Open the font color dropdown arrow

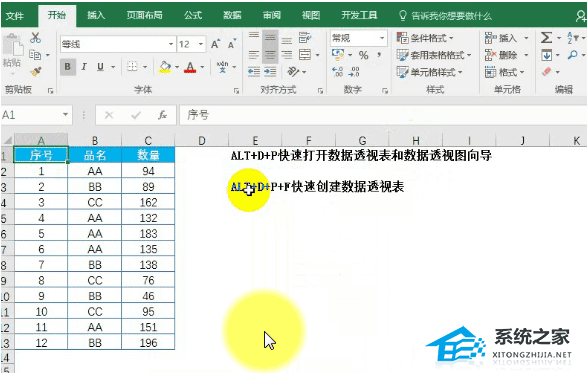pos(202,67)
